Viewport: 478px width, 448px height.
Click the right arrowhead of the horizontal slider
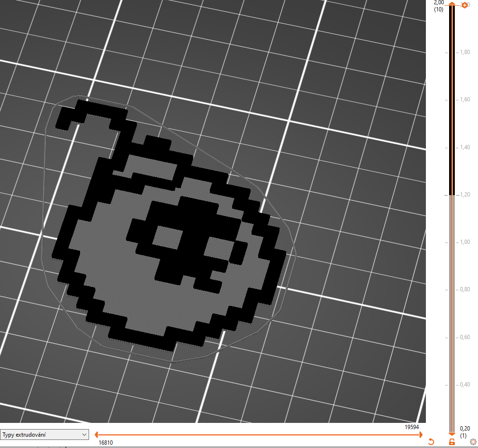point(421,434)
